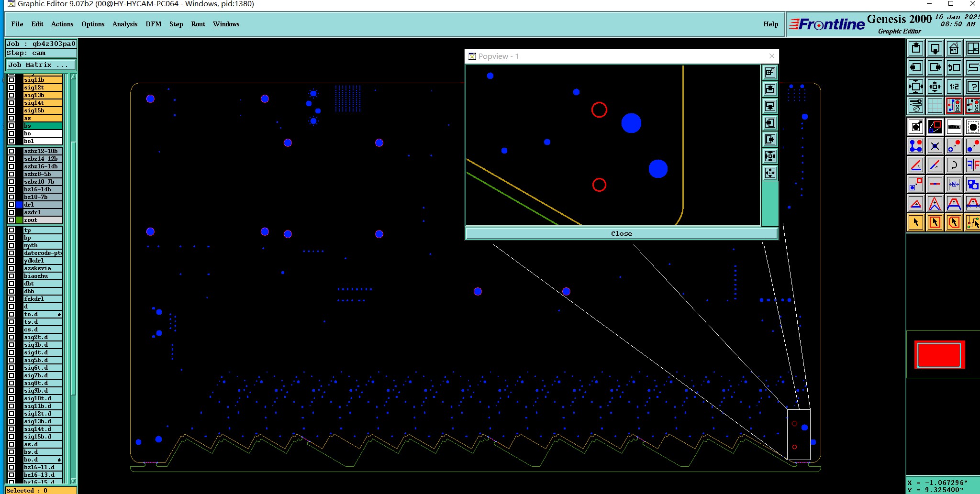Toggle checkbox for layer ss
Screen dimensions: 980x494
(11, 118)
